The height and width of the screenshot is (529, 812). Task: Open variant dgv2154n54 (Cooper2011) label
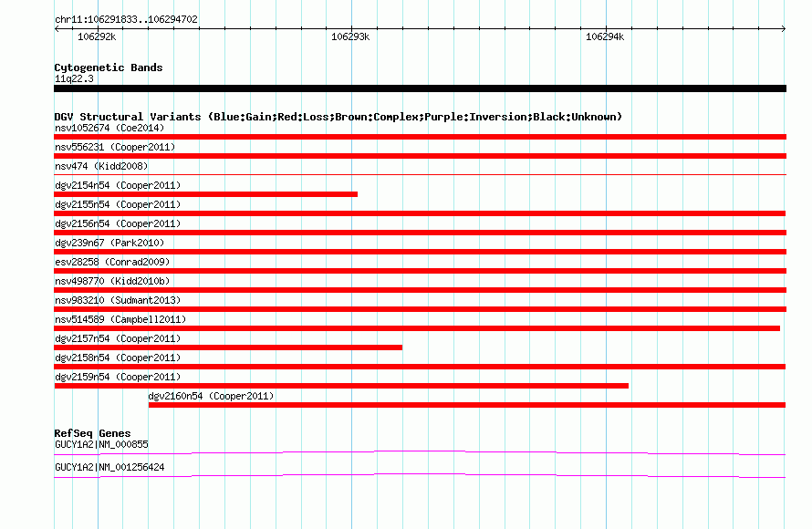coord(118,185)
